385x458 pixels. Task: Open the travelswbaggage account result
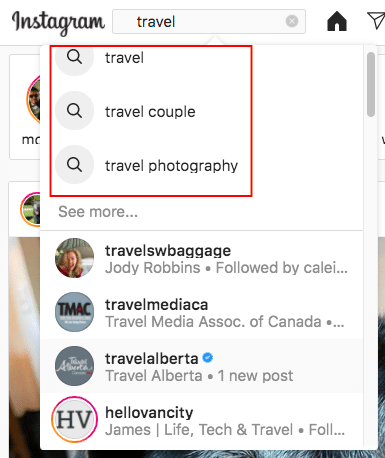tap(201, 258)
